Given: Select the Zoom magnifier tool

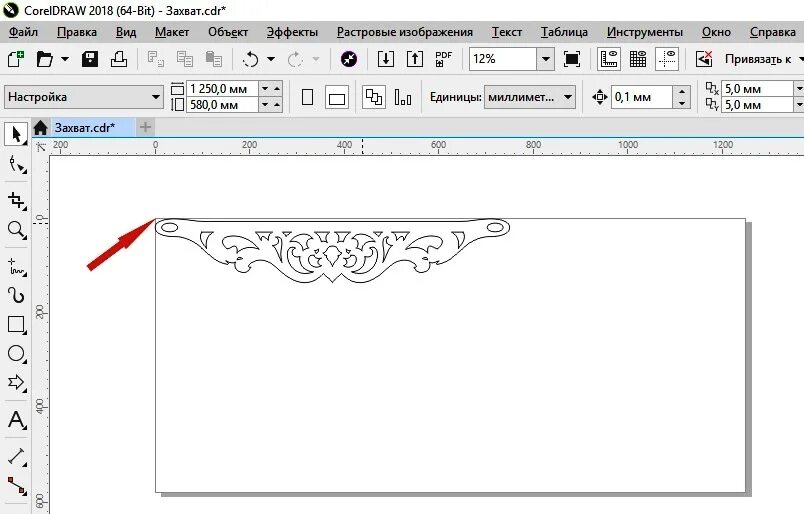Looking at the screenshot, I should coord(16,230).
